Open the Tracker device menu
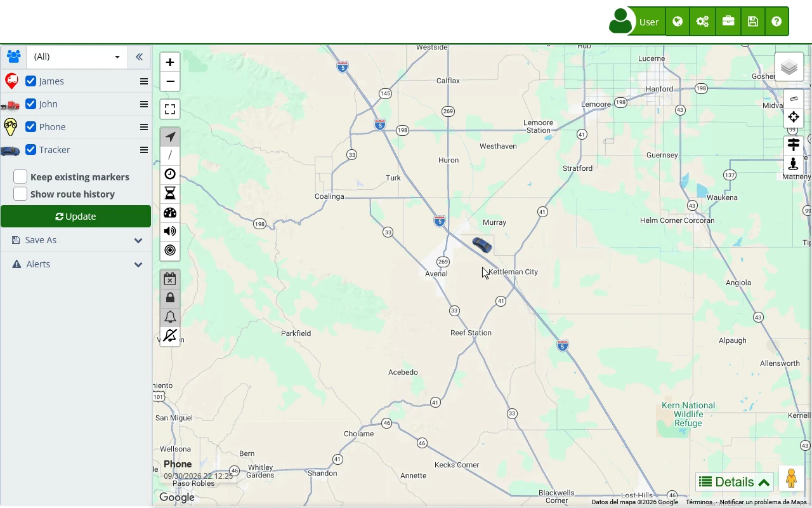812x508 pixels. coord(144,150)
